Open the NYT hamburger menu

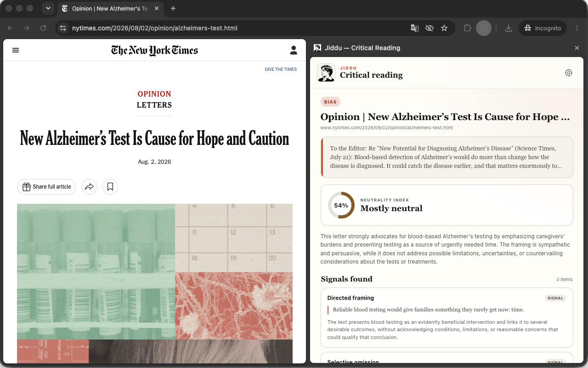pyautogui.click(x=16, y=50)
